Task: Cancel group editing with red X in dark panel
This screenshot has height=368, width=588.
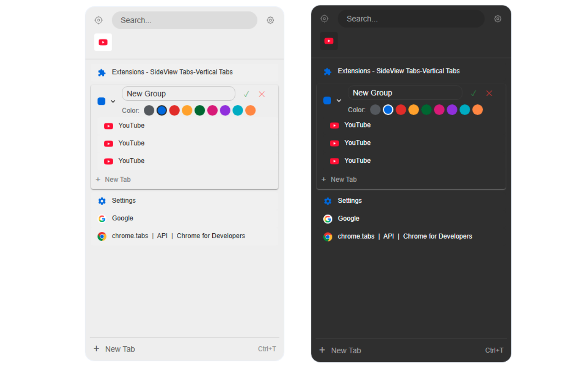Action: tap(489, 93)
